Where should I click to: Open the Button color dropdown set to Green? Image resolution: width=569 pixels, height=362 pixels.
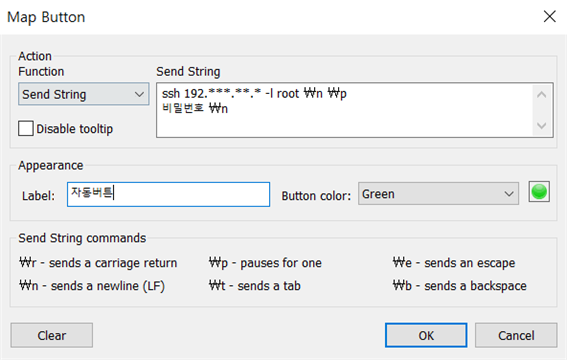click(x=438, y=194)
